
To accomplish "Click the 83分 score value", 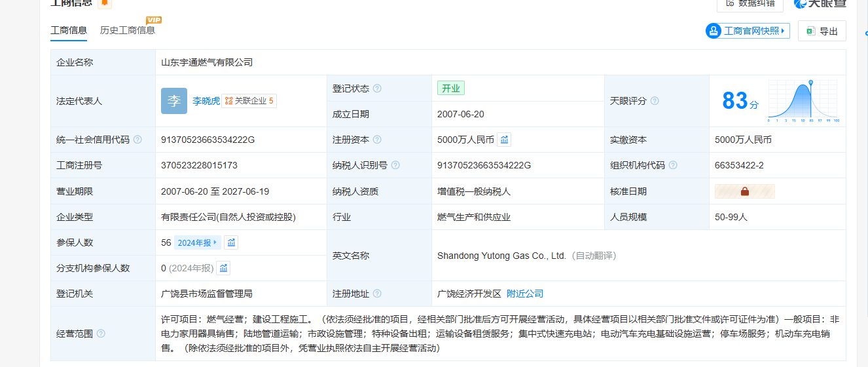I will click(x=740, y=101).
